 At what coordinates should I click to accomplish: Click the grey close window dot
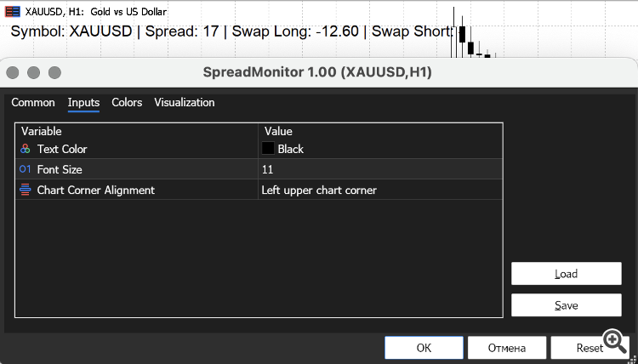(13, 73)
